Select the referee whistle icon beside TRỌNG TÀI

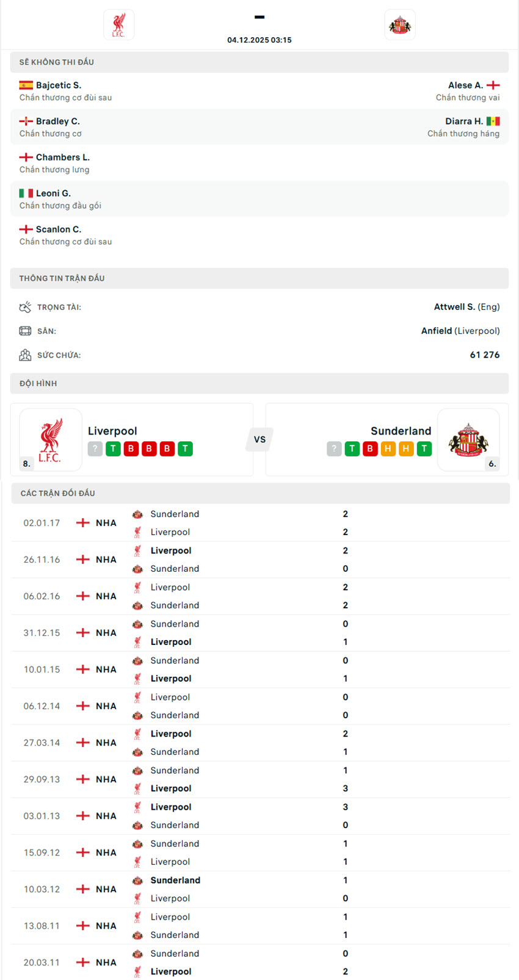[x=25, y=307]
